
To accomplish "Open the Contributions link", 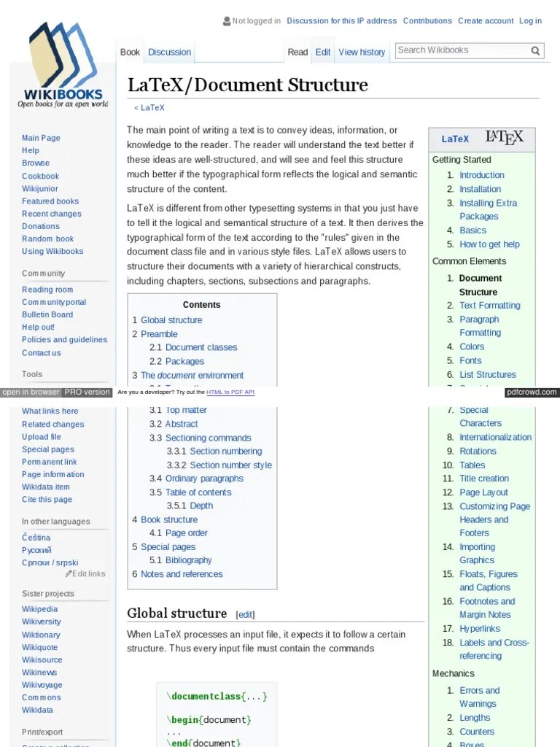I will pos(427,21).
